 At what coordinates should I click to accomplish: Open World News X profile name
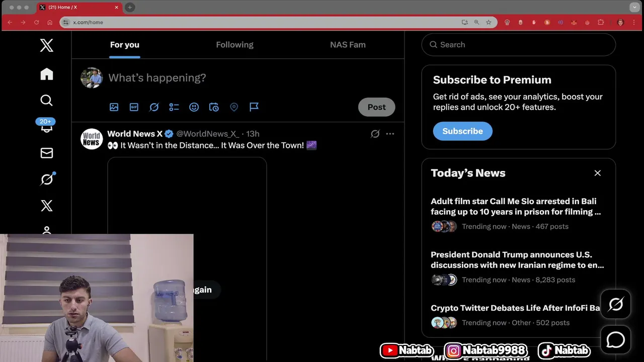coord(135,134)
